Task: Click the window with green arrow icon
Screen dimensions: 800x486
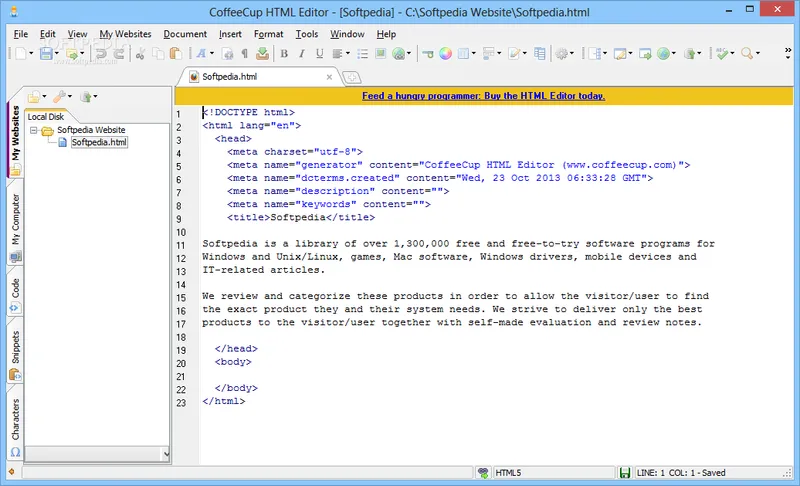Action: pyautogui.click(x=645, y=53)
